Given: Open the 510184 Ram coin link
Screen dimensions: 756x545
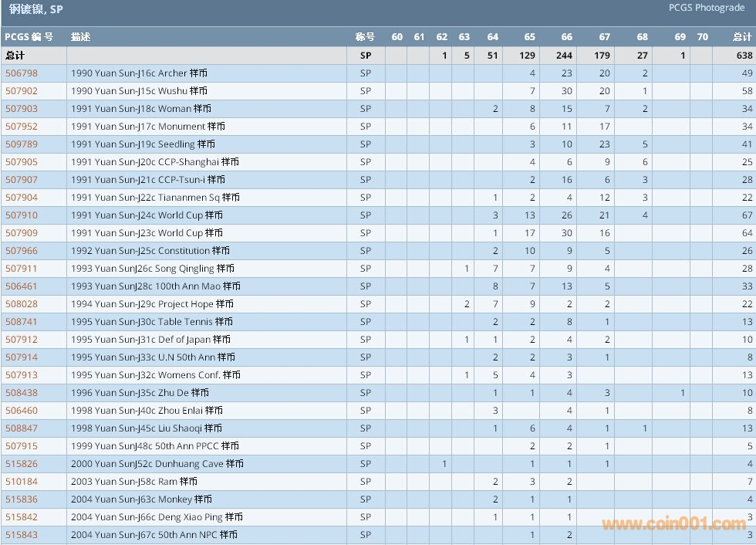Looking at the screenshot, I should (22, 482).
